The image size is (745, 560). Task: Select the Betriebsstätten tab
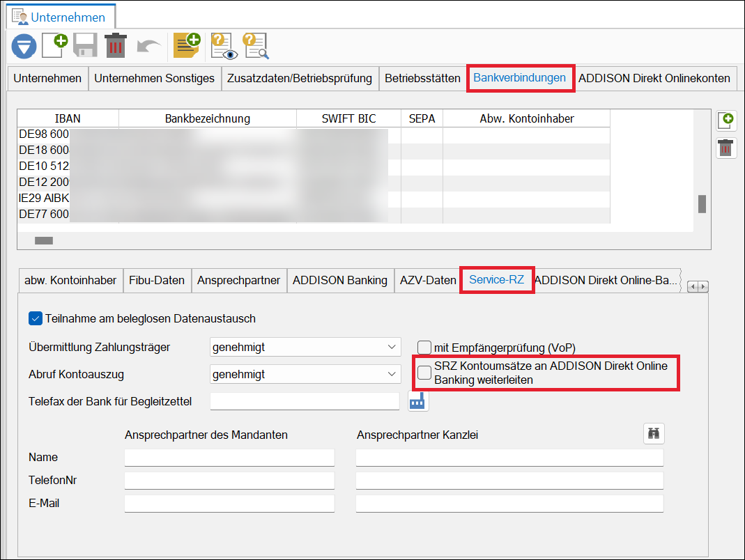coord(422,79)
